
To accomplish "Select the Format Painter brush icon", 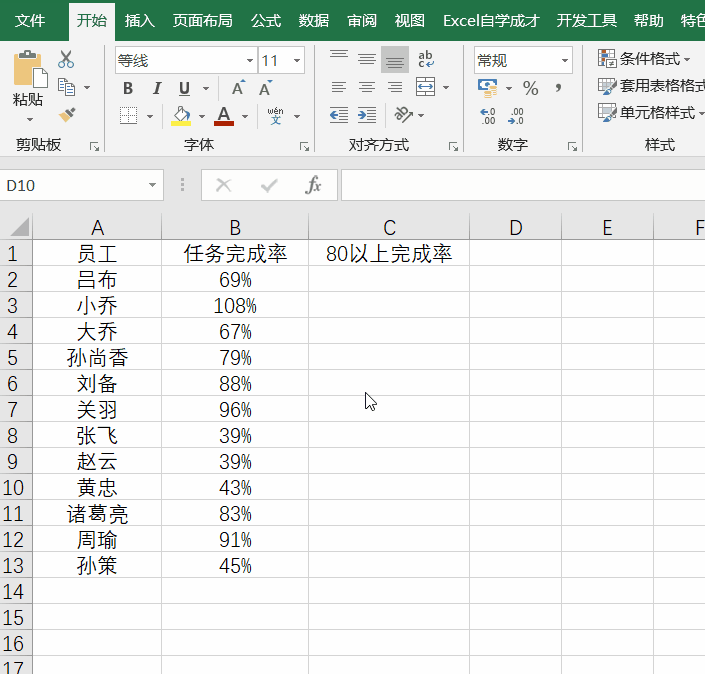I will coord(67,115).
